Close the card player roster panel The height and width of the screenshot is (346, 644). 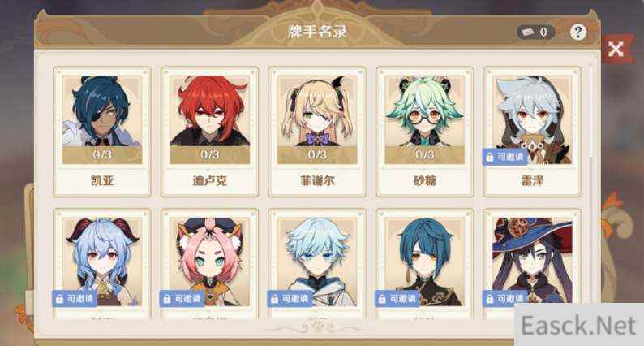[616, 49]
